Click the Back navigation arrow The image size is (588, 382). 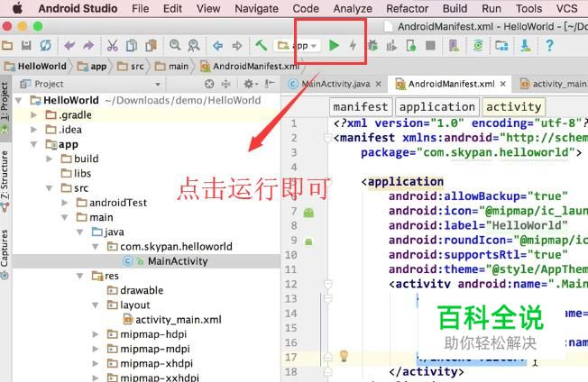pos(217,46)
